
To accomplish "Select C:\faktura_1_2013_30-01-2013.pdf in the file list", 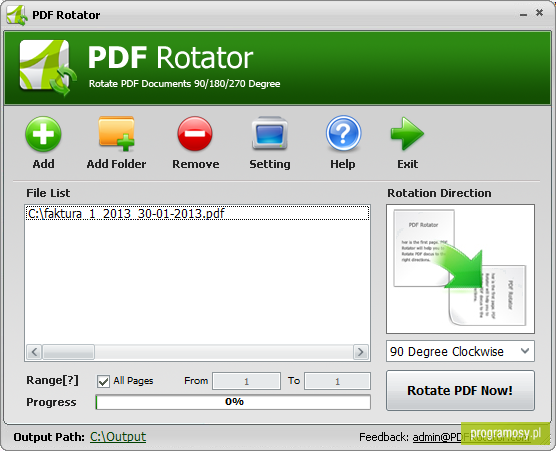I will [x=197, y=213].
